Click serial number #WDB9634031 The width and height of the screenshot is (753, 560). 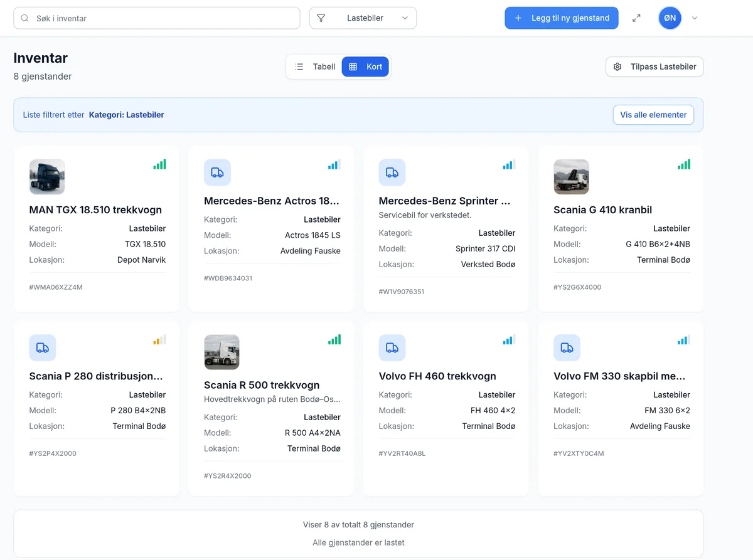[x=228, y=278]
